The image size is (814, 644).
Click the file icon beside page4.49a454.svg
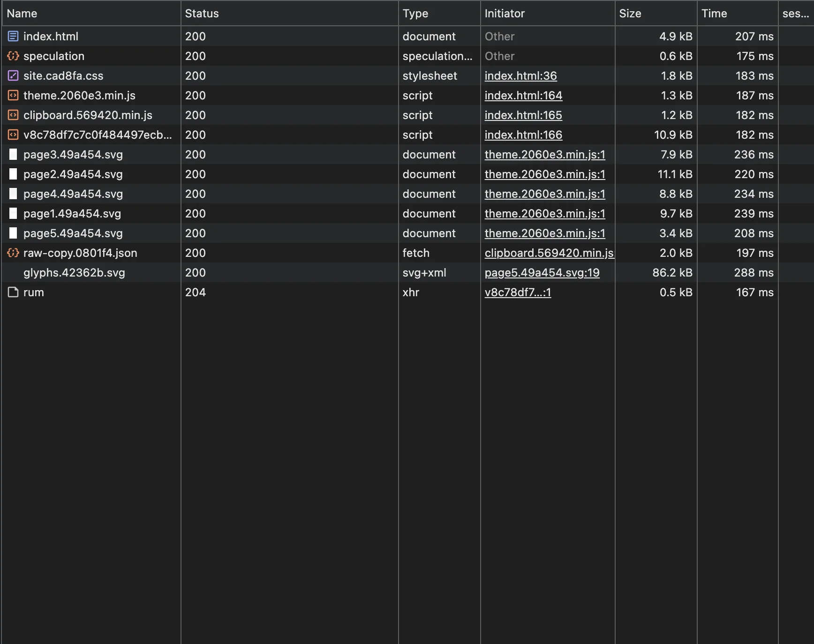tap(13, 194)
